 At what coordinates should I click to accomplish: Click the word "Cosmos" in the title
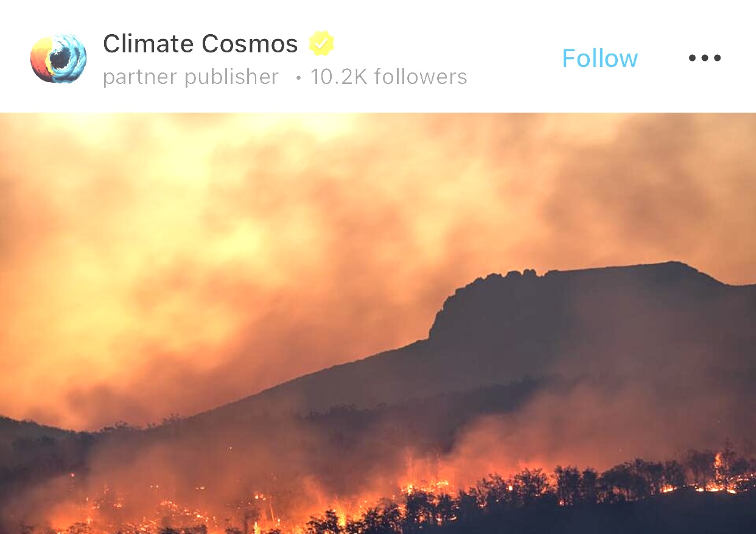tap(250, 44)
